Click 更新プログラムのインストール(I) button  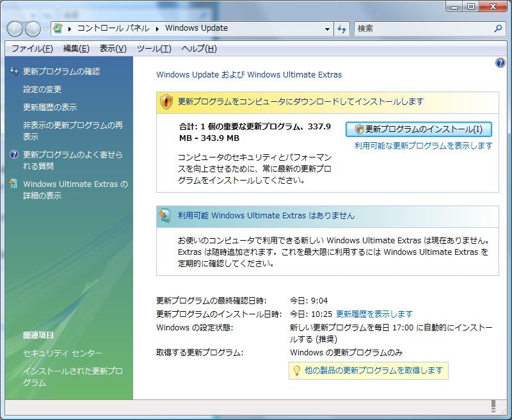click(x=419, y=129)
